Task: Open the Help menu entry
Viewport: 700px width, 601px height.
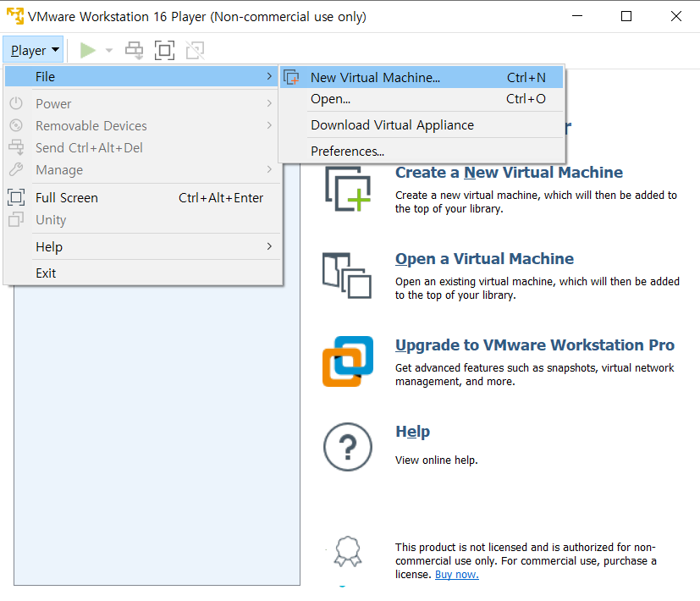Action: (x=141, y=246)
